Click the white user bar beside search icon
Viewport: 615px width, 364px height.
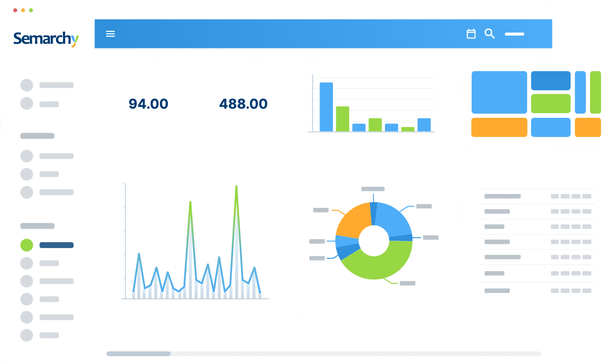coord(514,34)
